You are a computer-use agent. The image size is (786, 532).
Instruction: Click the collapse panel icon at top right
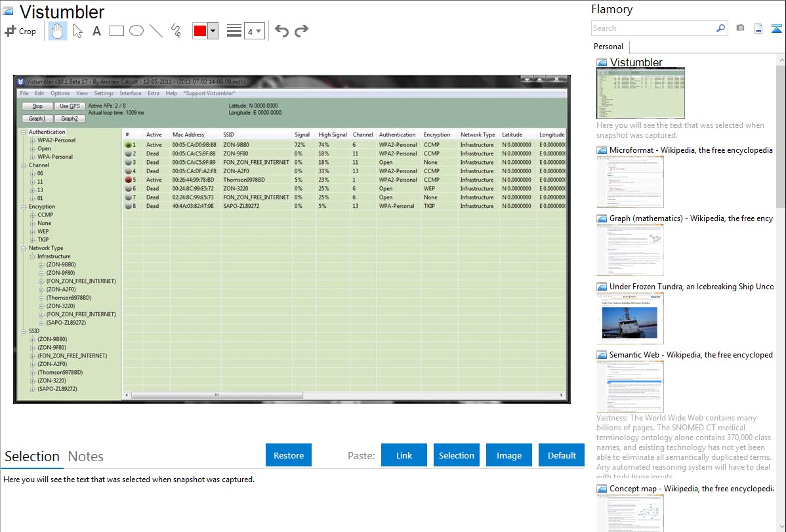pyautogui.click(x=776, y=28)
